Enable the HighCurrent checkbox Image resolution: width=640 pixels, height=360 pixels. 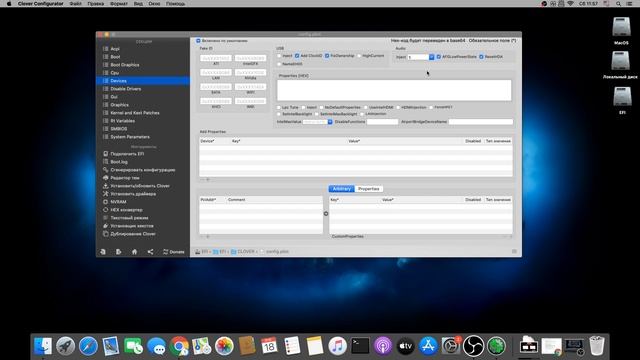(359, 56)
